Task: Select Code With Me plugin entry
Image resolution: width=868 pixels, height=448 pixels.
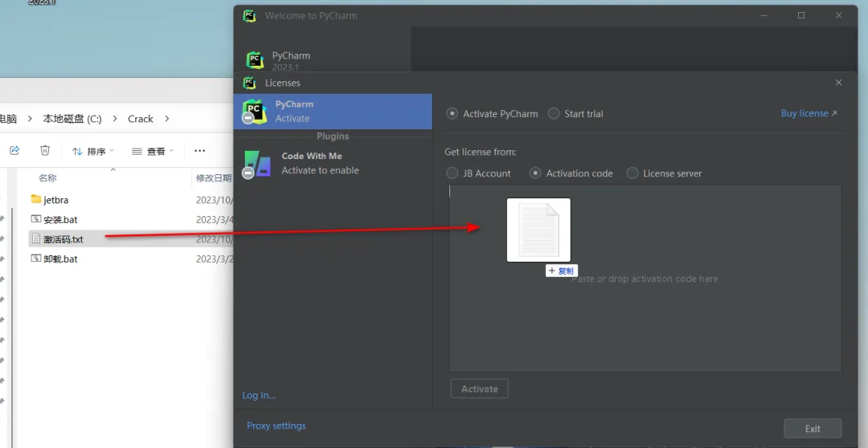Action: pos(333,163)
